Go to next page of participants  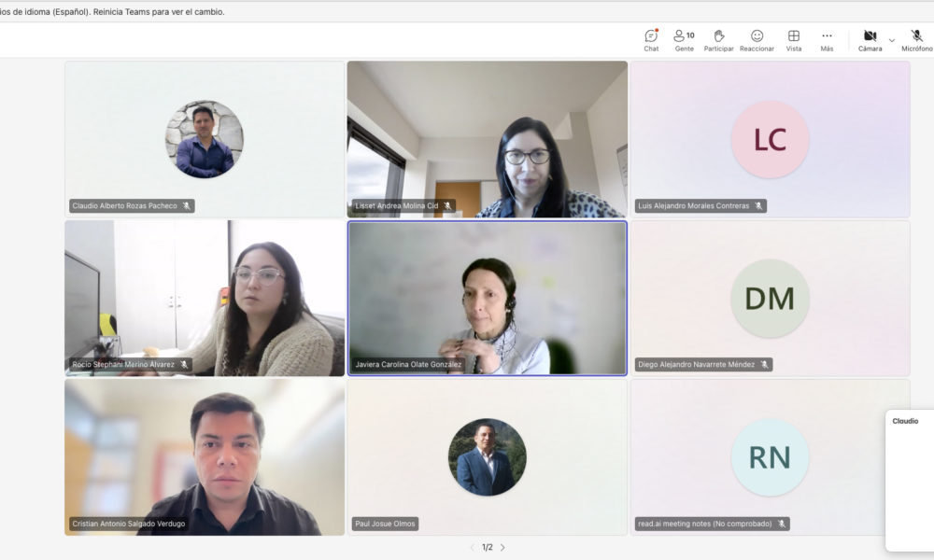pos(502,548)
